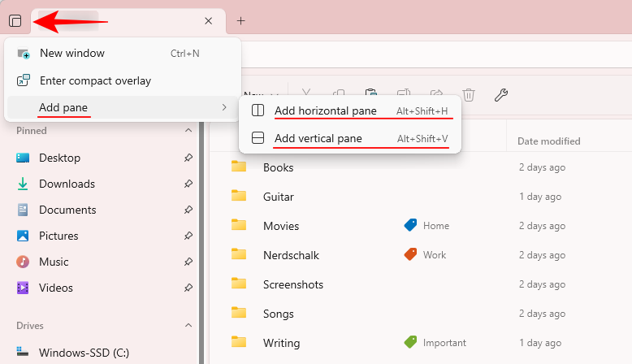Open a new tab with plus button

coord(240,21)
